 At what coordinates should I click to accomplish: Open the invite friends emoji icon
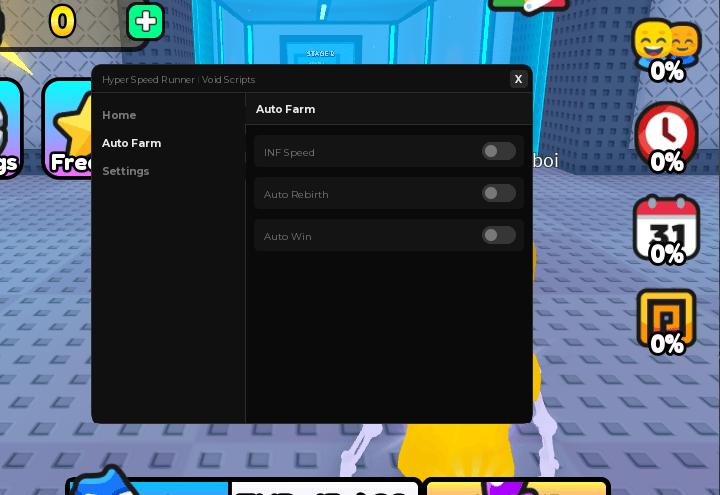[667, 51]
